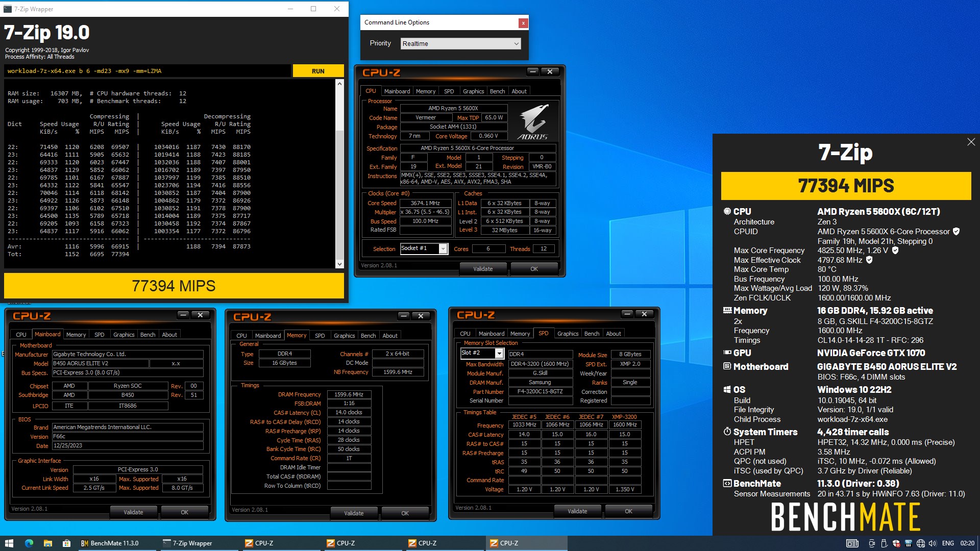Click the System Timers stopwatch icon

coord(727,432)
